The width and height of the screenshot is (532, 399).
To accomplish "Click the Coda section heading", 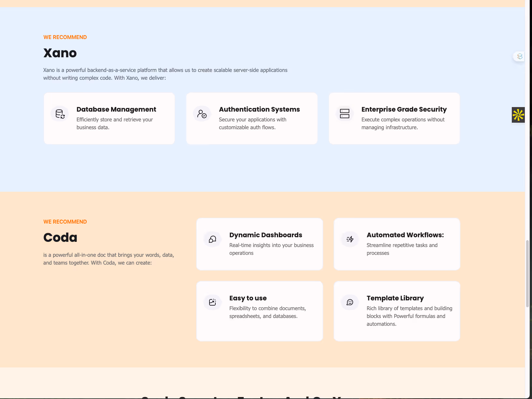I will click(60, 238).
